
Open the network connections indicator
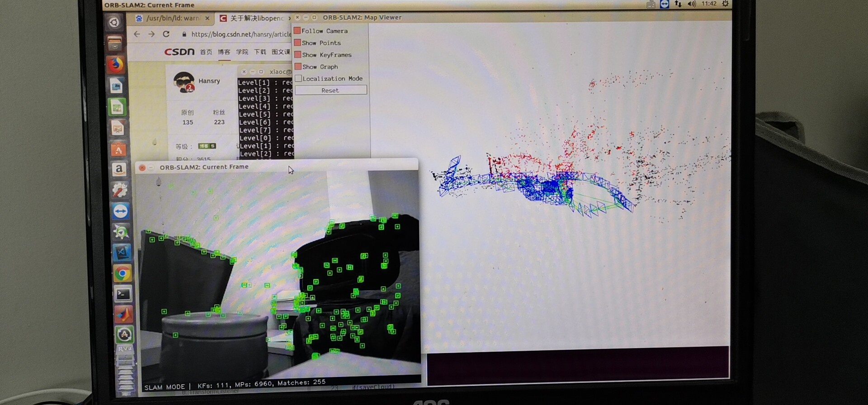(678, 4)
